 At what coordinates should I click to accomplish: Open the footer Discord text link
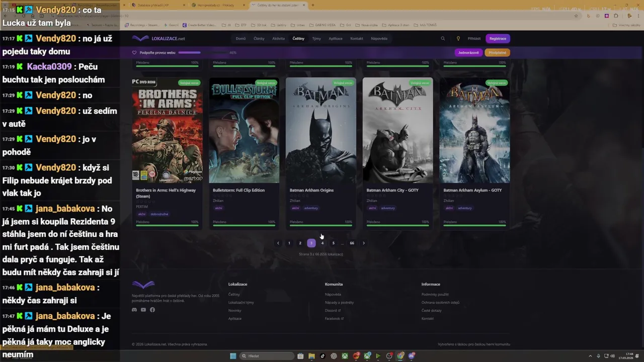click(333, 311)
